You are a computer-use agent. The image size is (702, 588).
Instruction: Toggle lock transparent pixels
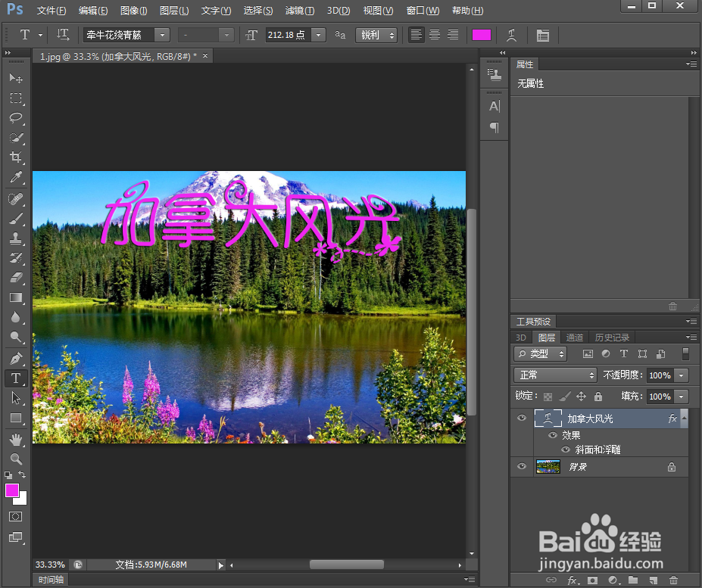548,397
